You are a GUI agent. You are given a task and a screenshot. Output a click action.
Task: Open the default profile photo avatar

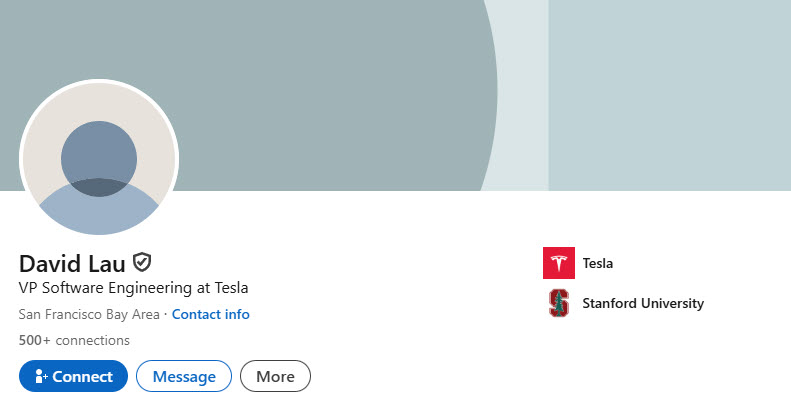tap(99, 160)
